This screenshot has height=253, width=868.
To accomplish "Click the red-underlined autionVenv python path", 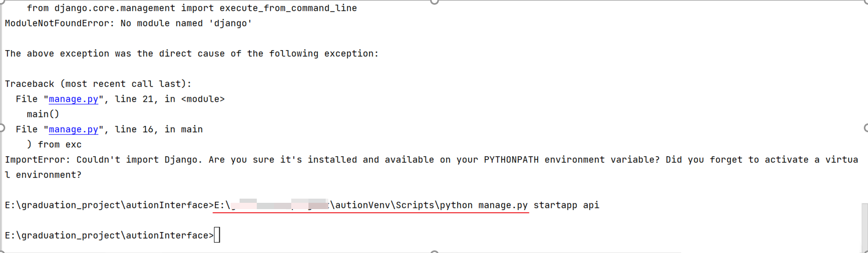I will [431, 205].
